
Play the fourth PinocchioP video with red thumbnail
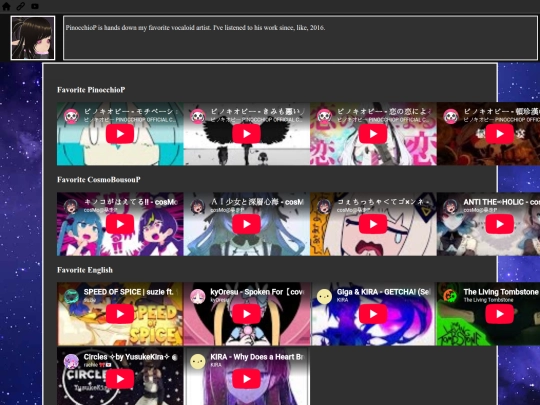pos(500,134)
